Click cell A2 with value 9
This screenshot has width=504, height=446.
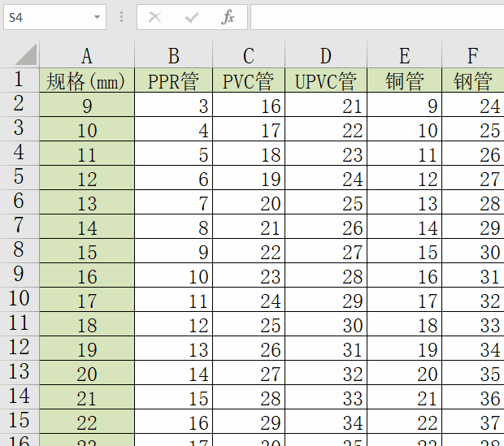(x=87, y=105)
